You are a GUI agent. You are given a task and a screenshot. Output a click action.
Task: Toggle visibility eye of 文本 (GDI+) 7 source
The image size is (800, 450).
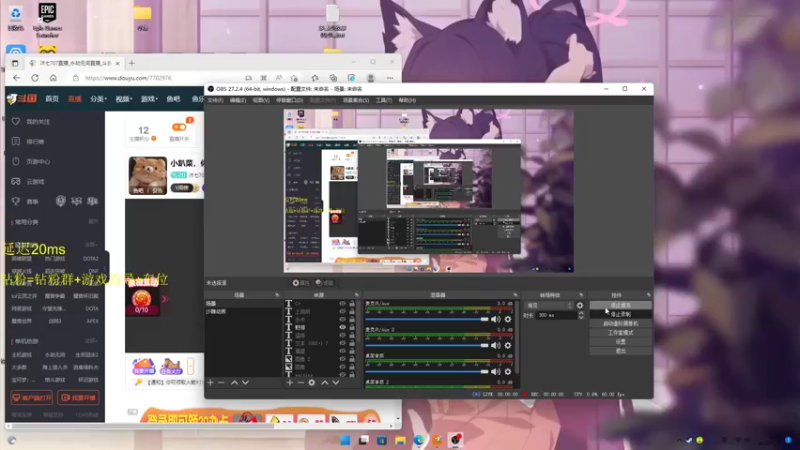pyautogui.click(x=342, y=343)
